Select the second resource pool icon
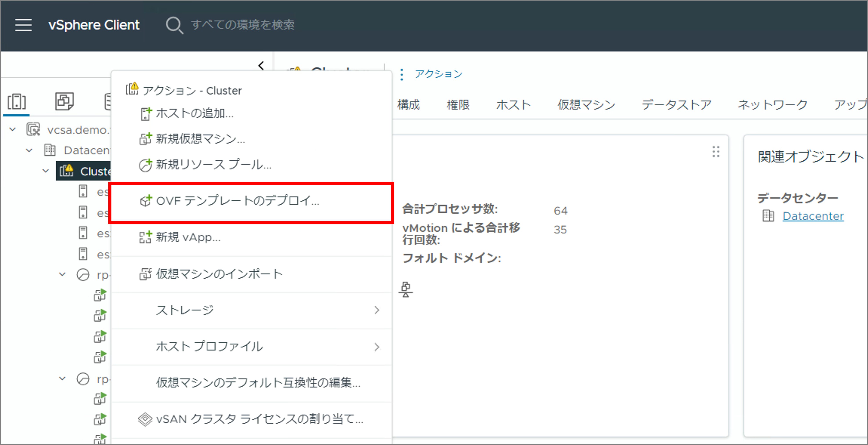The image size is (868, 445). tap(83, 379)
